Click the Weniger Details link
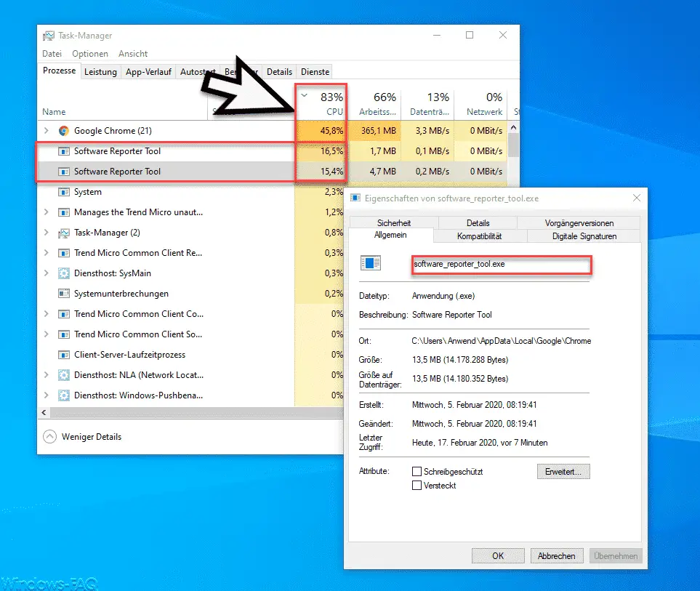Screen dimensions: 700x591 point(92,437)
